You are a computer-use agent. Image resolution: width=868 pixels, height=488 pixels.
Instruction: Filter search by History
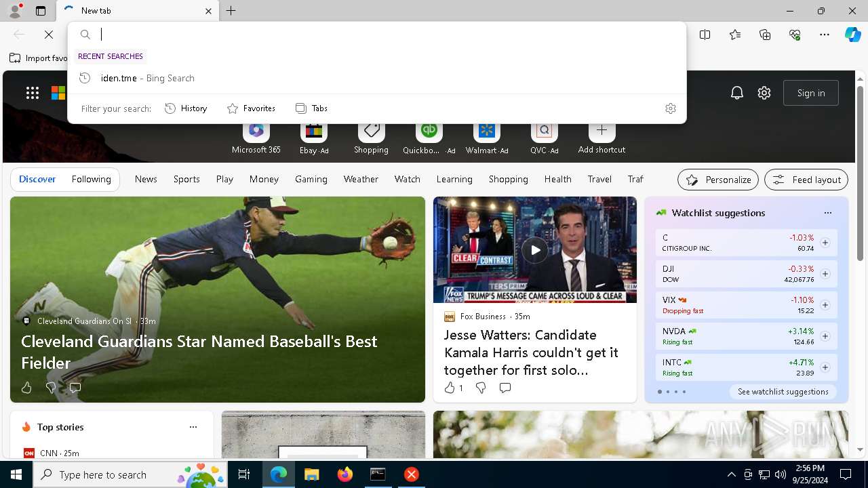[186, 108]
